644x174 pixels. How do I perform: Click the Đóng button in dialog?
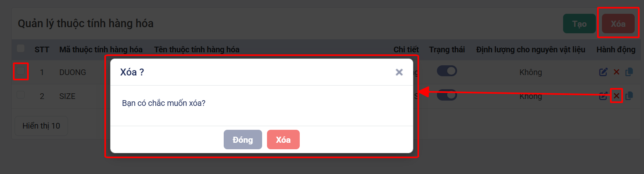[243, 140]
